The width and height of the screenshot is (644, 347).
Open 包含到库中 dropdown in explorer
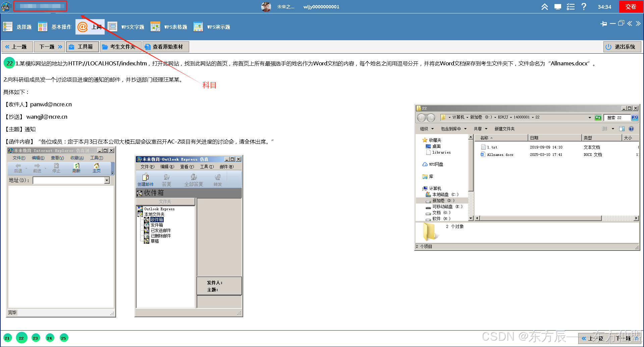coord(453,129)
